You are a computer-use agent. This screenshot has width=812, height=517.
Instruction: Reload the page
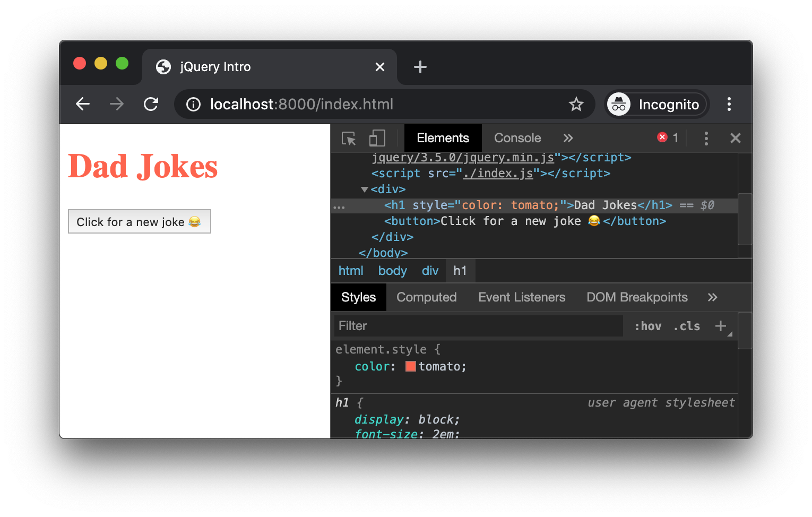pos(151,104)
